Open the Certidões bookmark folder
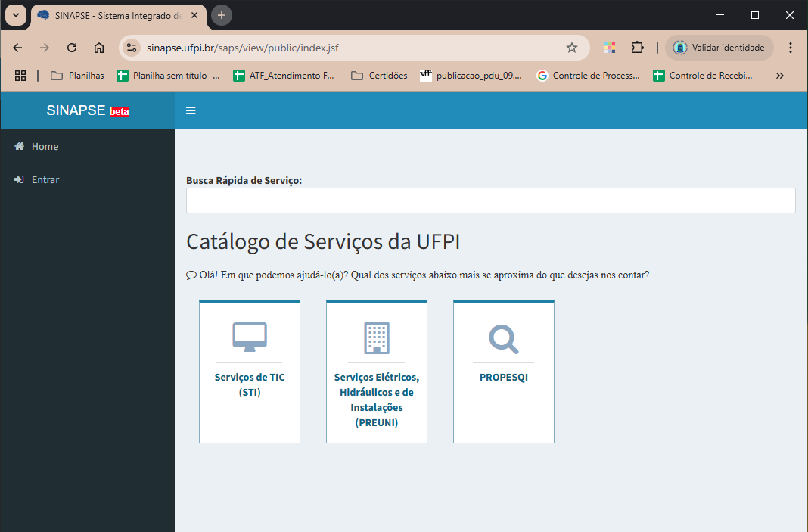The image size is (808, 532). point(379,76)
